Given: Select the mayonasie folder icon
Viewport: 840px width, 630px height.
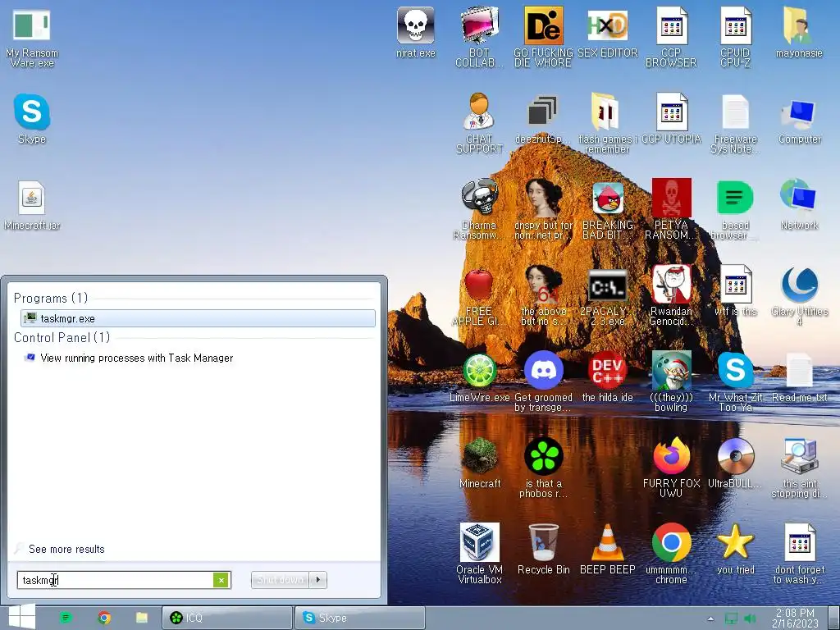Looking at the screenshot, I should (799, 32).
